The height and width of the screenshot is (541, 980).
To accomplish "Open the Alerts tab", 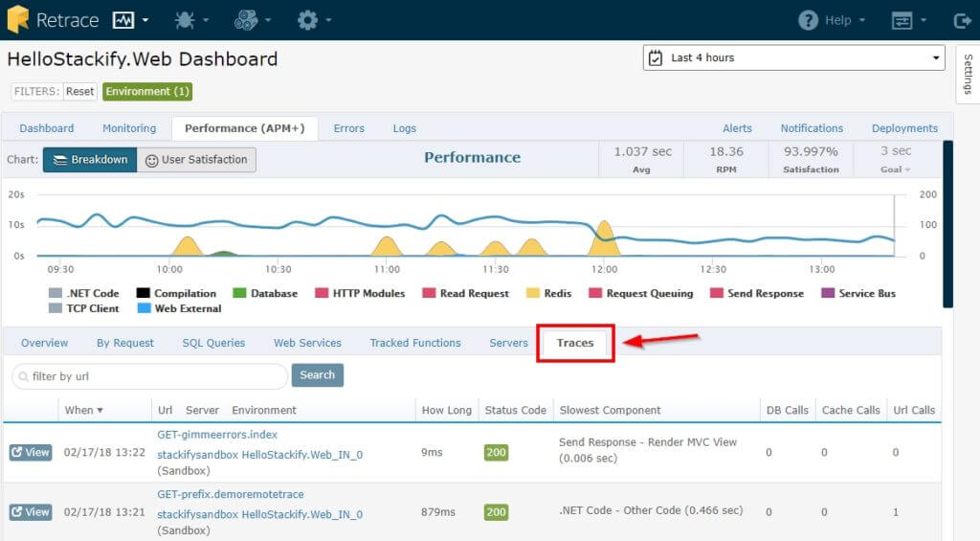I will (738, 128).
